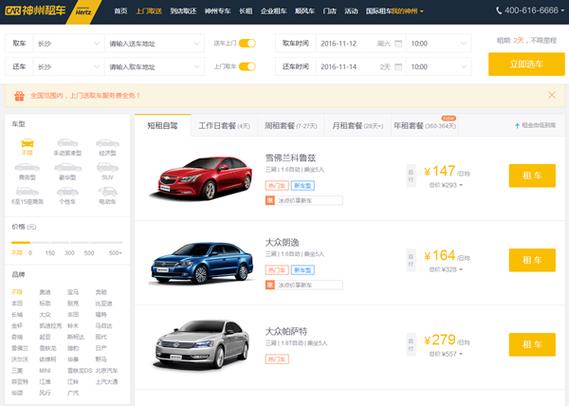569x406 pixels.
Task: Click the silver 大众帕萨特 car image
Action: pos(201,344)
